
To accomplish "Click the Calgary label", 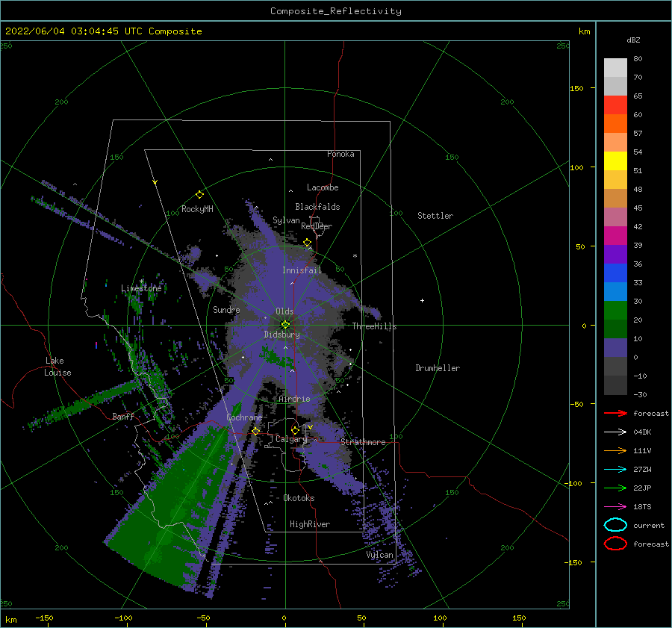I will 291,439.
